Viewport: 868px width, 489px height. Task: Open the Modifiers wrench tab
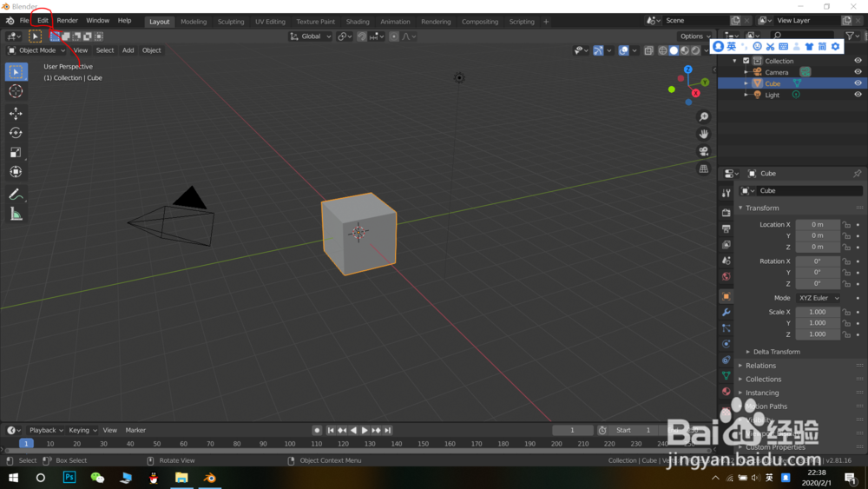pos(727,313)
